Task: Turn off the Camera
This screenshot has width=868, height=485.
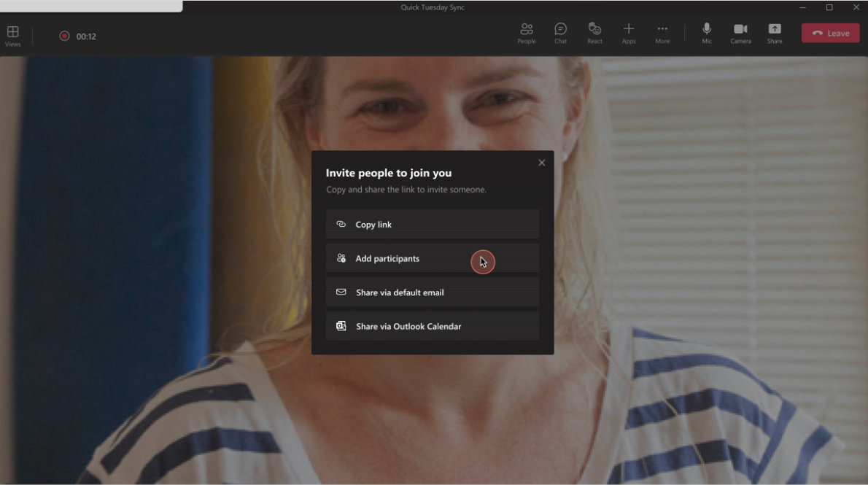Action: click(740, 34)
